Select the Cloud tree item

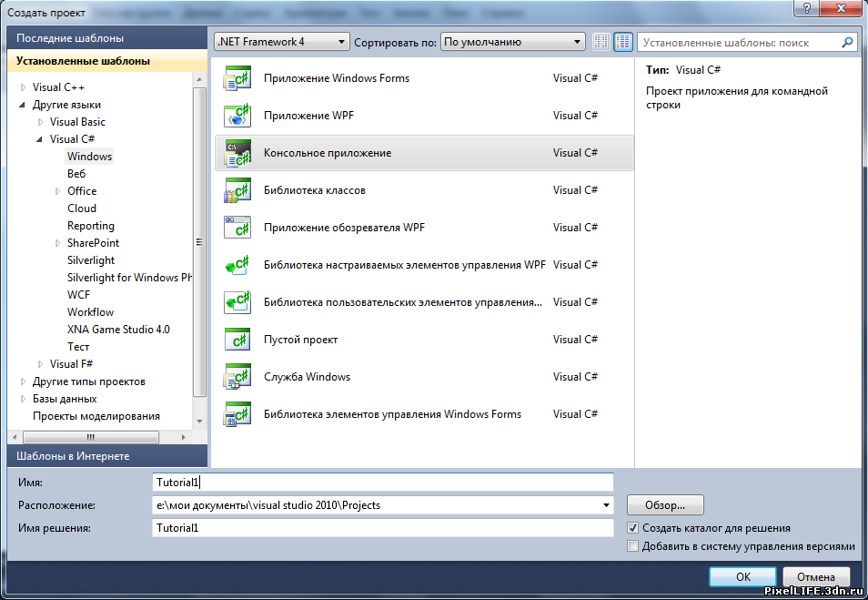(x=82, y=208)
